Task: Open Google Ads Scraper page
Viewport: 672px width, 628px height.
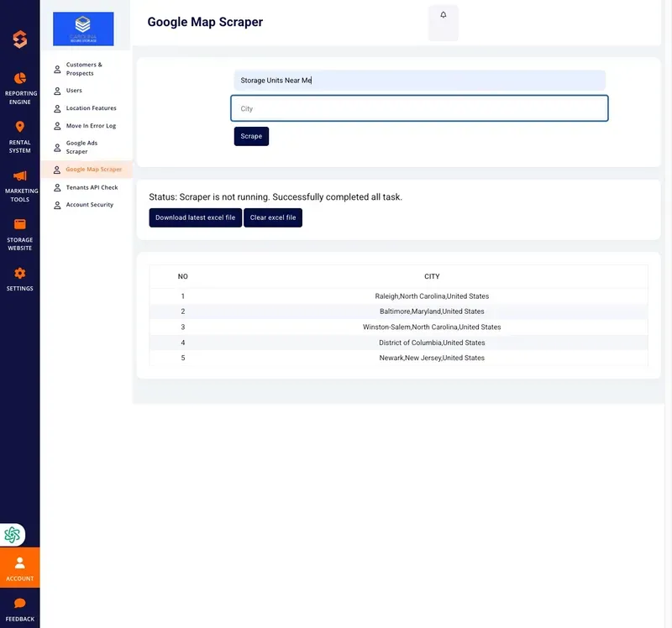Action: pyautogui.click(x=81, y=148)
